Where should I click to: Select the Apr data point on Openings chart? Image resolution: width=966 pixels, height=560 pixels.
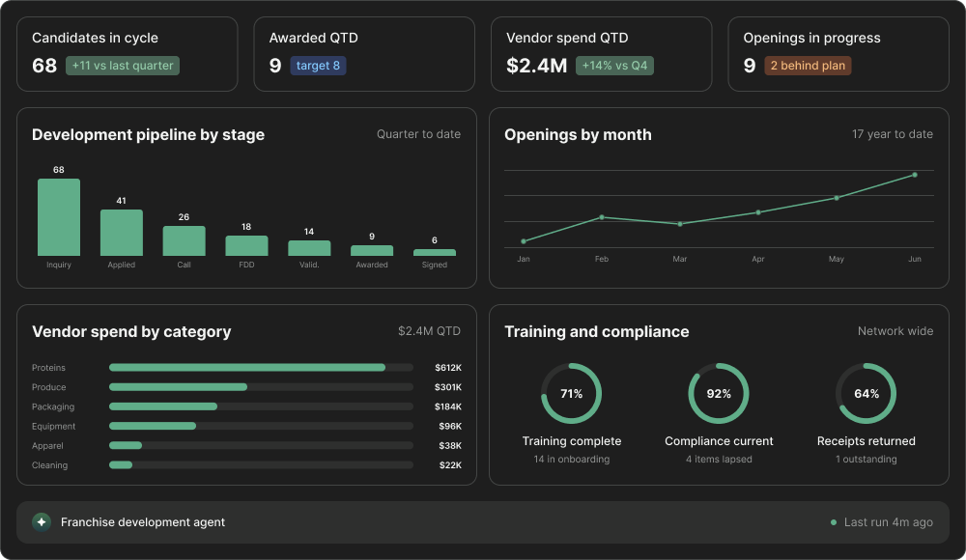[x=758, y=211]
